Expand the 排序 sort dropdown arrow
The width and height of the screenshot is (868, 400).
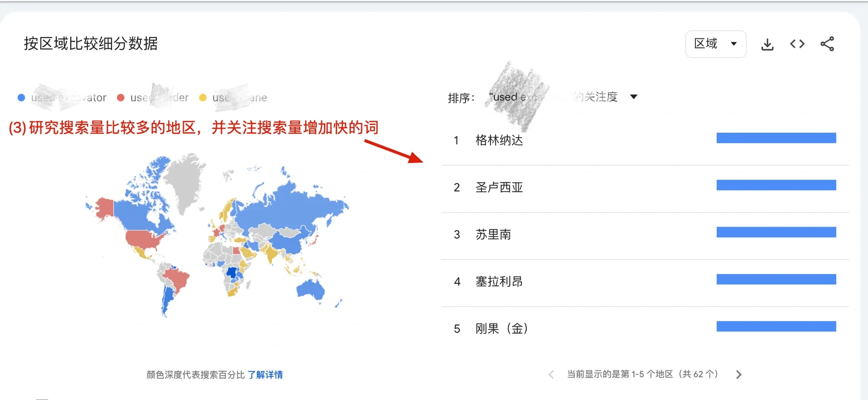tap(634, 97)
